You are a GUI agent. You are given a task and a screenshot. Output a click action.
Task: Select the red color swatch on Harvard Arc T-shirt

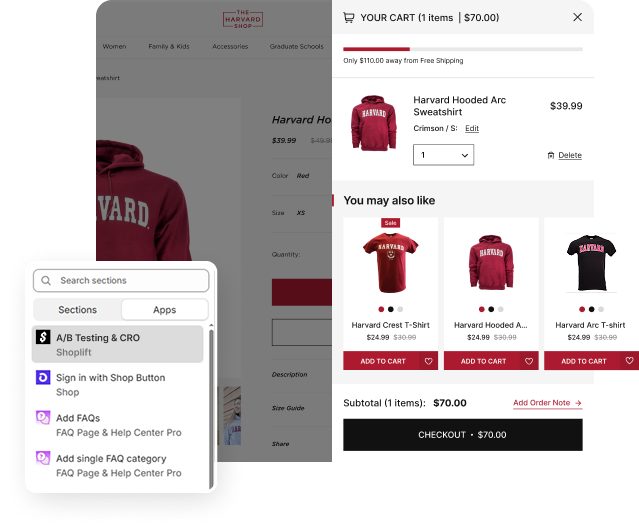[582, 309]
